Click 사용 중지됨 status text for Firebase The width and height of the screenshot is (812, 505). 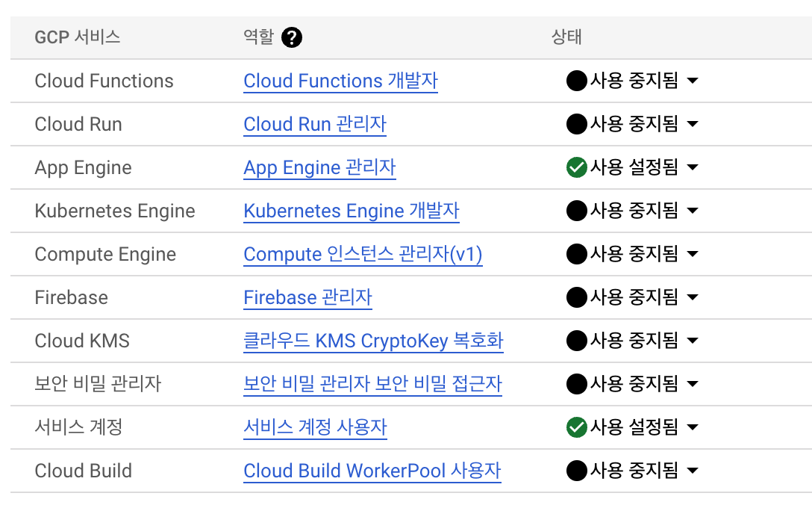pyautogui.click(x=634, y=297)
